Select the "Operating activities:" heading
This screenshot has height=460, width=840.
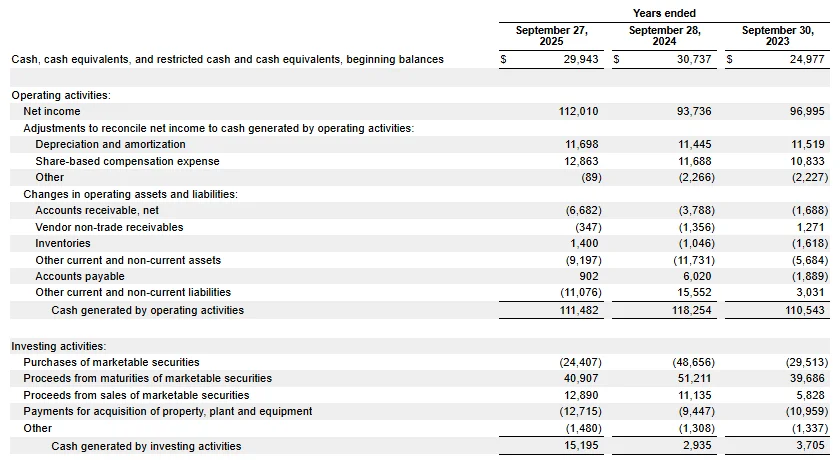(x=61, y=95)
